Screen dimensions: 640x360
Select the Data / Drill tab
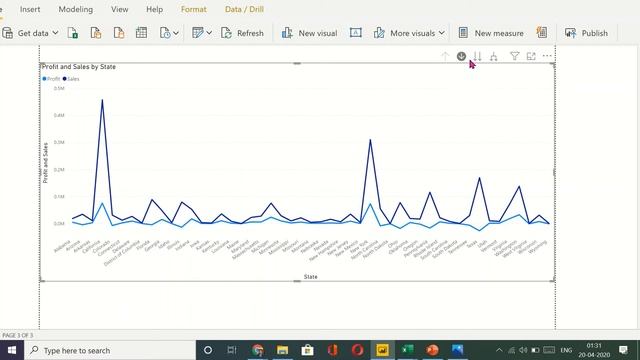pyautogui.click(x=244, y=9)
